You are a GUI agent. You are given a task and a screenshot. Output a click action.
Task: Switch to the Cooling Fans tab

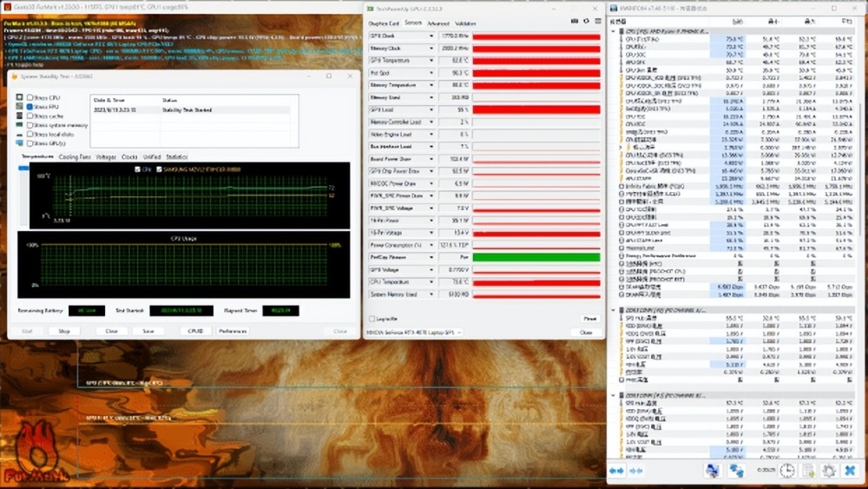pos(75,157)
